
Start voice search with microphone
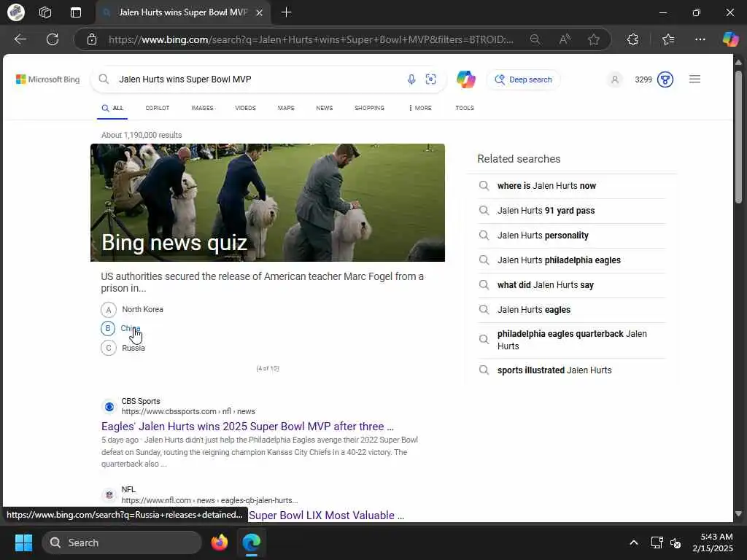[x=411, y=79]
